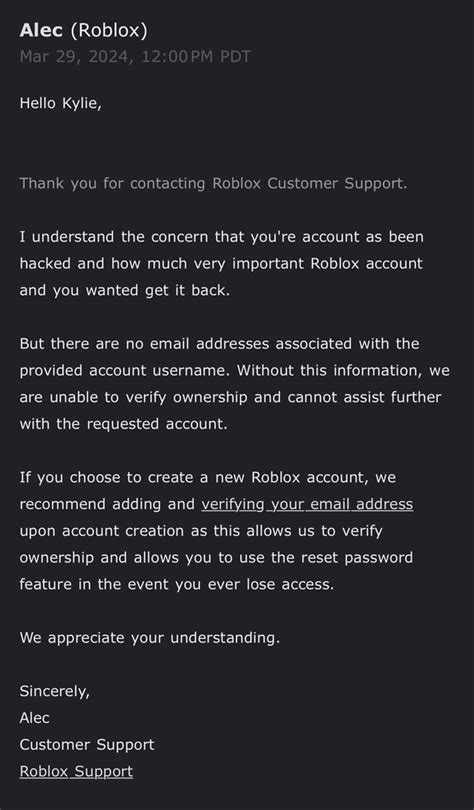The height and width of the screenshot is (810, 474).
Task: Click the 'Sincerely,' closing line
Action: tap(55, 692)
